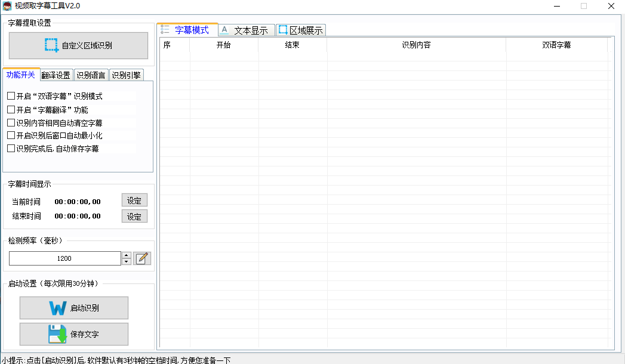This screenshot has height=364, width=625.
Task: Click 设定 button next to 当前时间
Action: (x=134, y=200)
